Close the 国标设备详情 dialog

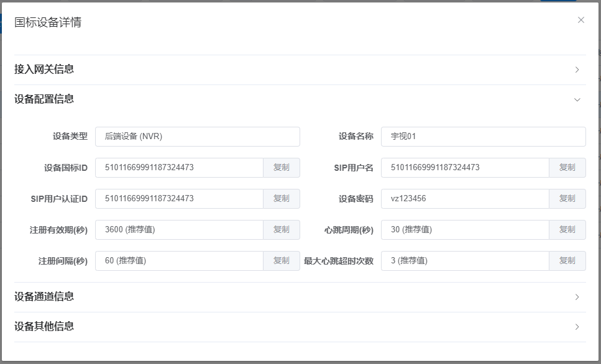coord(580,20)
